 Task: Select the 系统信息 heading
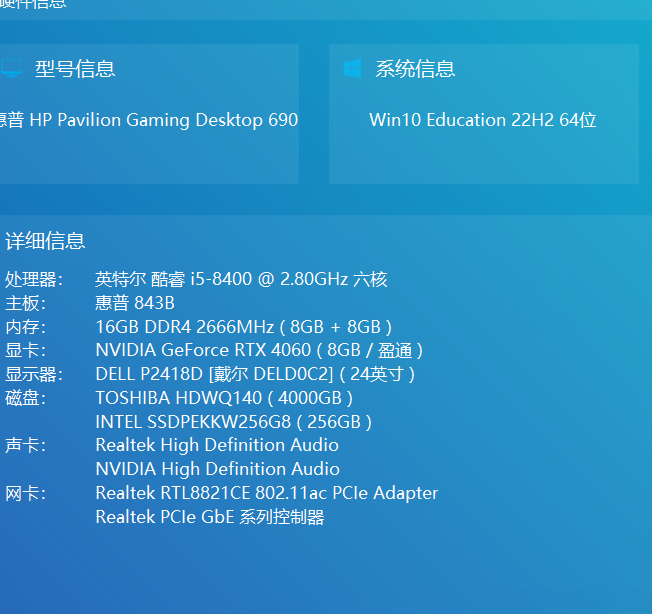pos(415,69)
